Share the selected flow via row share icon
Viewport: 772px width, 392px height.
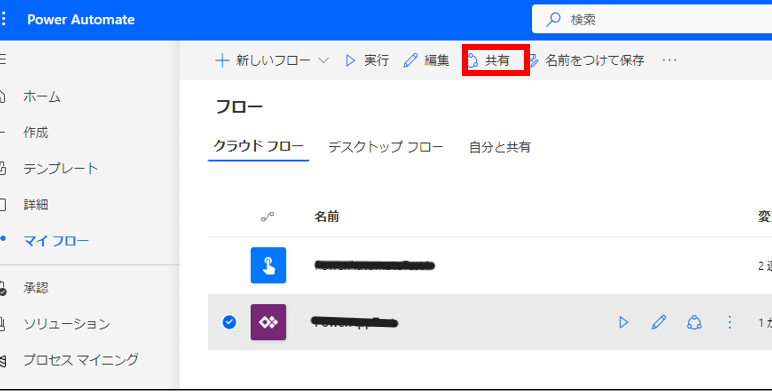694,323
